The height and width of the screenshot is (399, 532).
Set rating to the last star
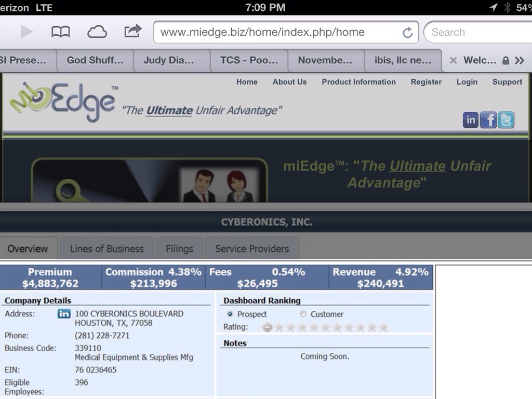383,327
